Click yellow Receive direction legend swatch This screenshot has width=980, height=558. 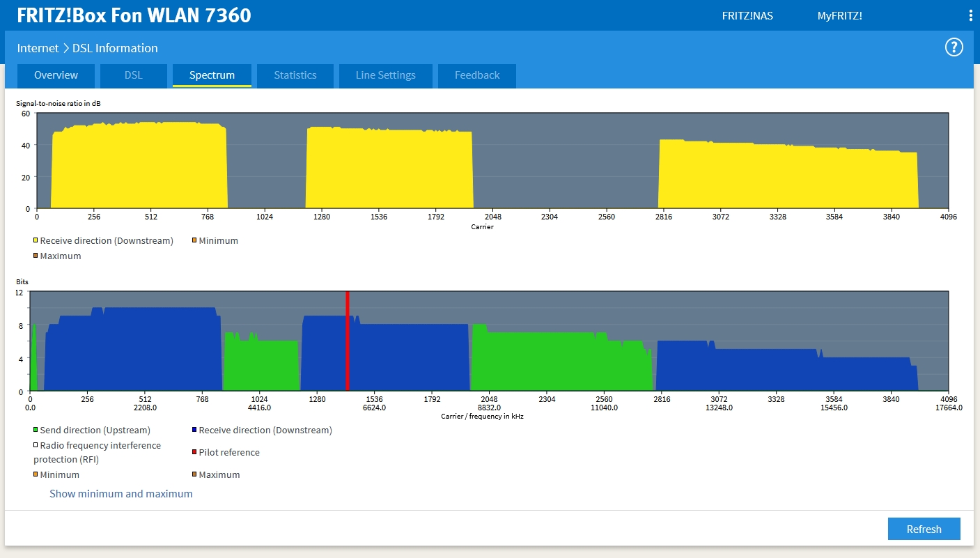[x=36, y=240]
